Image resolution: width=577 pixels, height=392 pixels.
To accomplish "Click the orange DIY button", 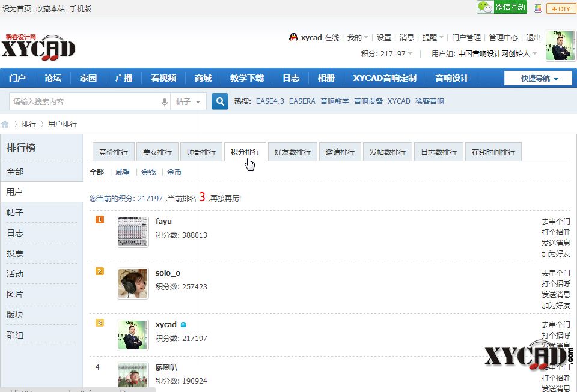I will click(x=561, y=8).
